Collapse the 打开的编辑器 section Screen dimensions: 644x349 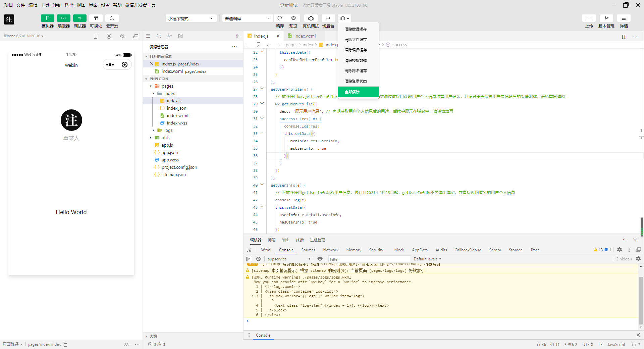(146, 56)
